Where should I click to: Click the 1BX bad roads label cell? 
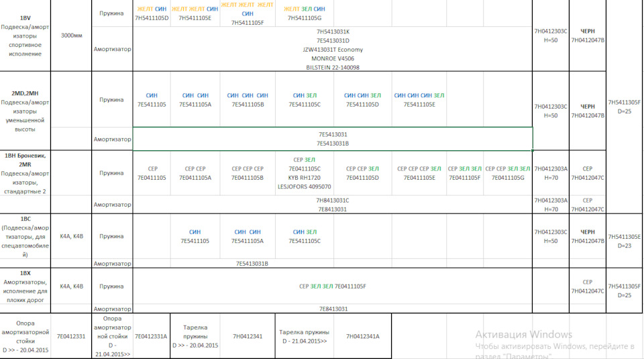coord(25,287)
